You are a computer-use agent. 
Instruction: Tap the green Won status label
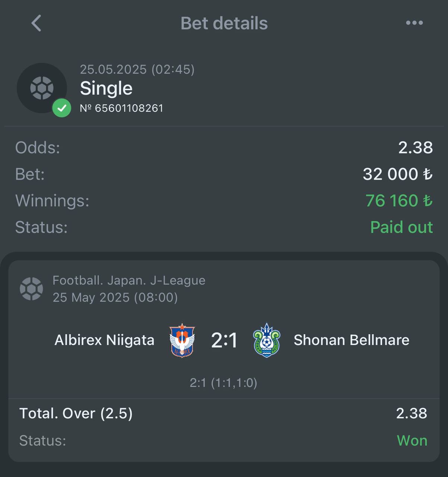click(x=412, y=440)
